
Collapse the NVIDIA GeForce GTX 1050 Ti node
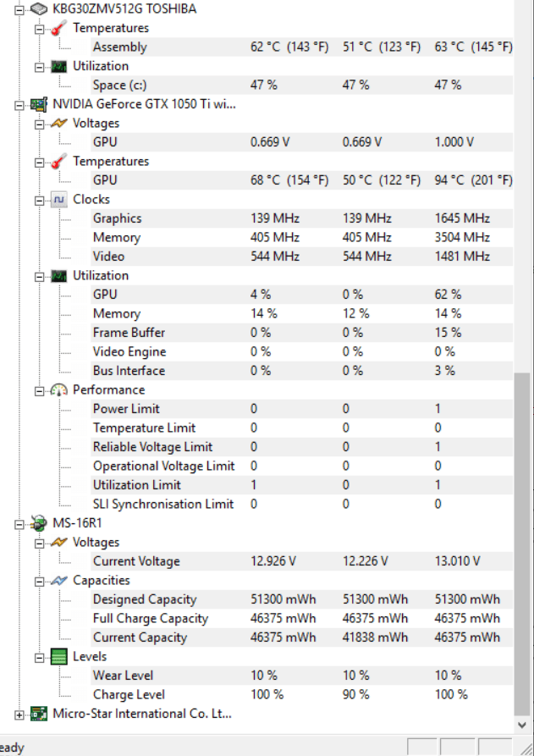[x=19, y=105]
